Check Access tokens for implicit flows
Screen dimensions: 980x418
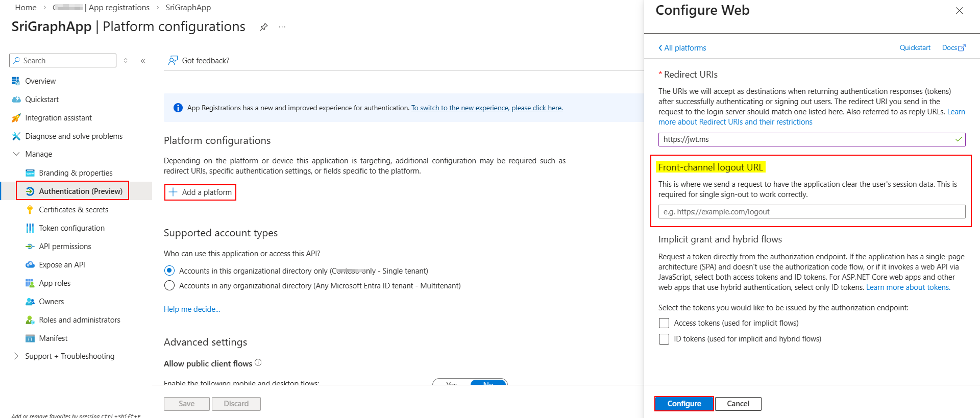664,323
